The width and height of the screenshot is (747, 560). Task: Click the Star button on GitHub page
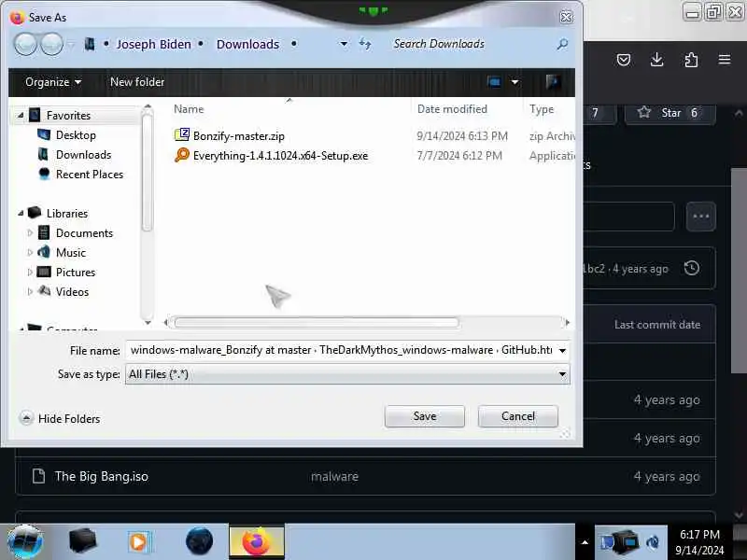(669, 113)
